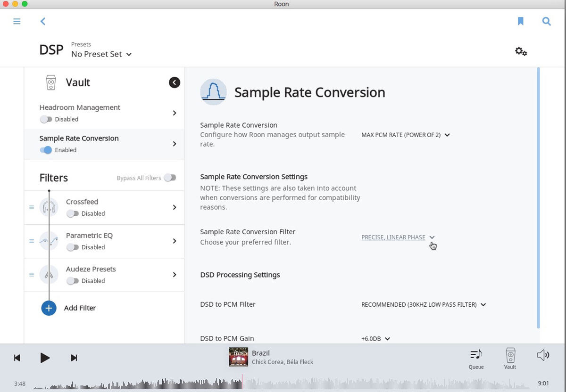The image size is (566, 392).
Task: Open DSD to PCM Filter dropdown
Action: (424, 305)
